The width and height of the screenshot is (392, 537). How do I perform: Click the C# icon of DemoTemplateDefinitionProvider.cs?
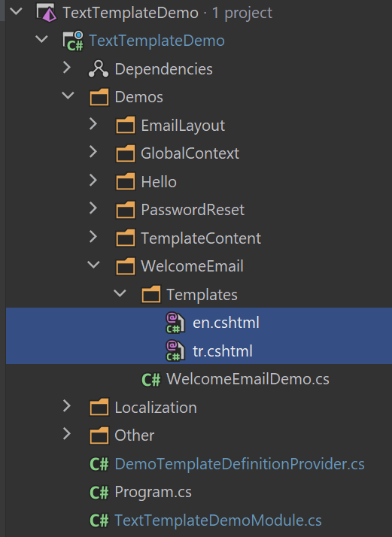click(x=99, y=464)
